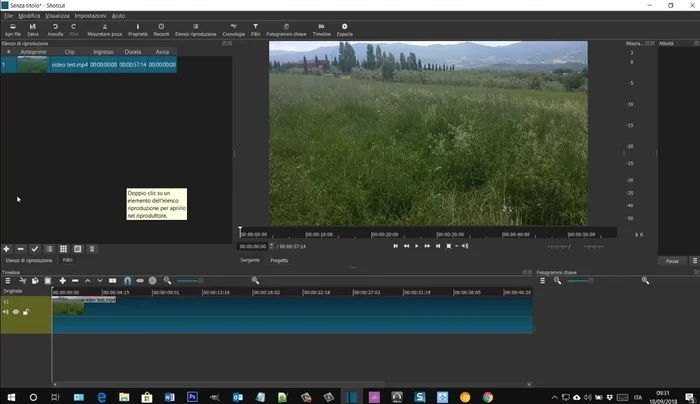Toggle ripple edit target icon

152,280
